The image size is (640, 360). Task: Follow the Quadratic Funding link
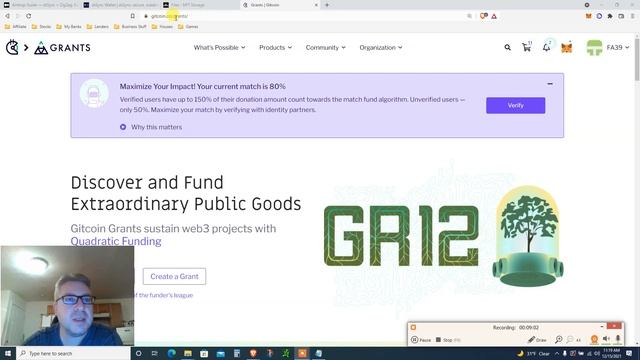pyautogui.click(x=116, y=241)
